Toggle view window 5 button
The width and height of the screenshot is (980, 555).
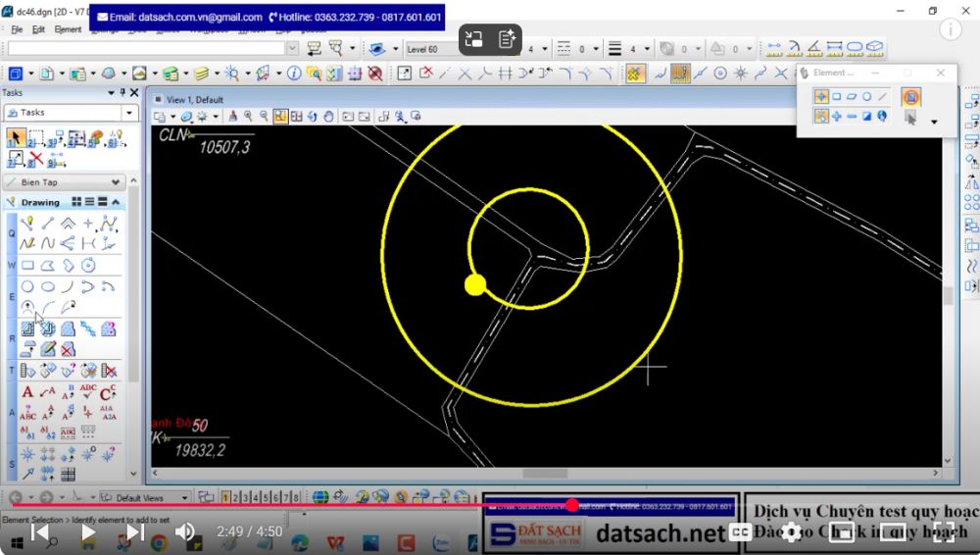[x=265, y=498]
